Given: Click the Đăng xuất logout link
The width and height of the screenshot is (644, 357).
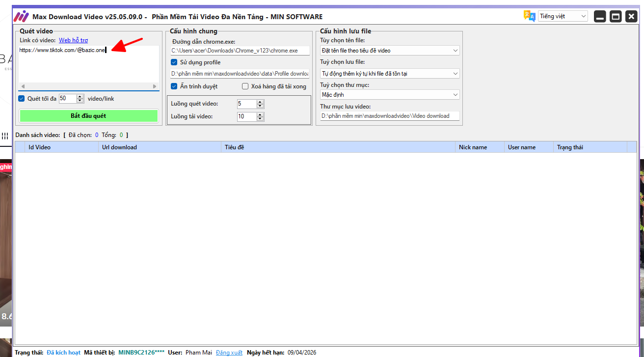Looking at the screenshot, I should click(x=229, y=353).
